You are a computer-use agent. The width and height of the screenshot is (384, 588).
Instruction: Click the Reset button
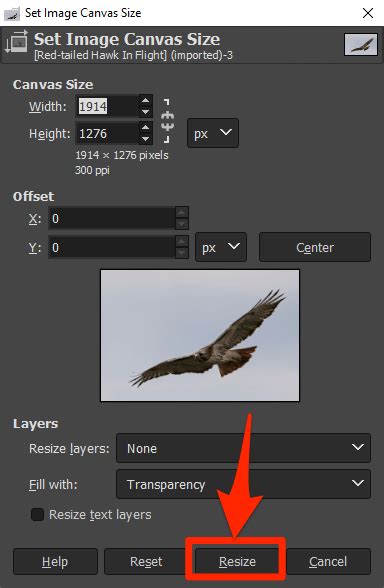coord(146,561)
